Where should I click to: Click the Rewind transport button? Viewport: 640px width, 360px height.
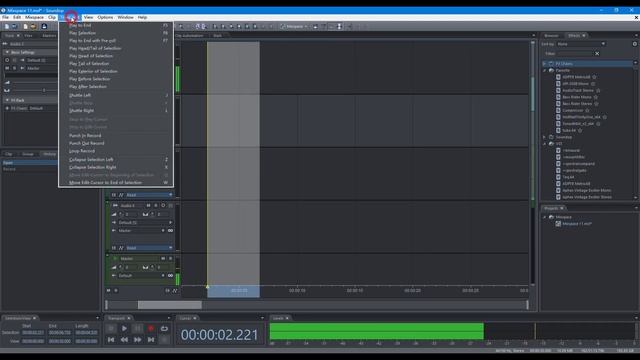(124, 339)
